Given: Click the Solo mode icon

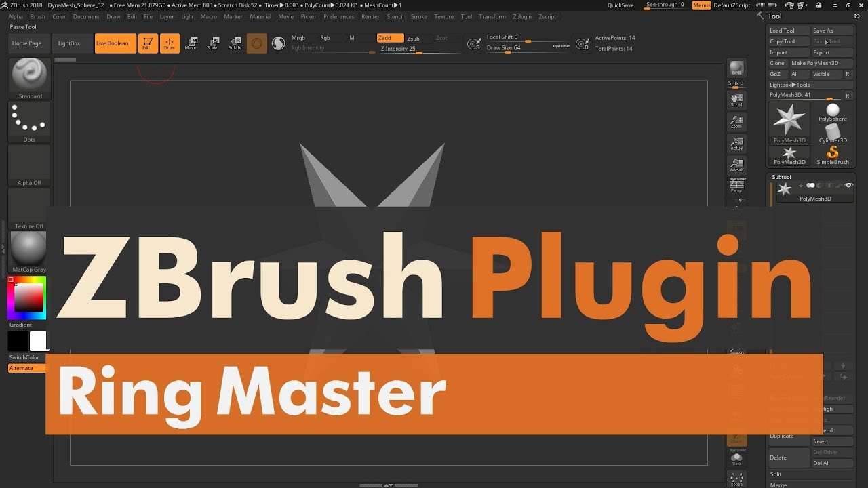Looking at the screenshot, I should tap(736, 458).
